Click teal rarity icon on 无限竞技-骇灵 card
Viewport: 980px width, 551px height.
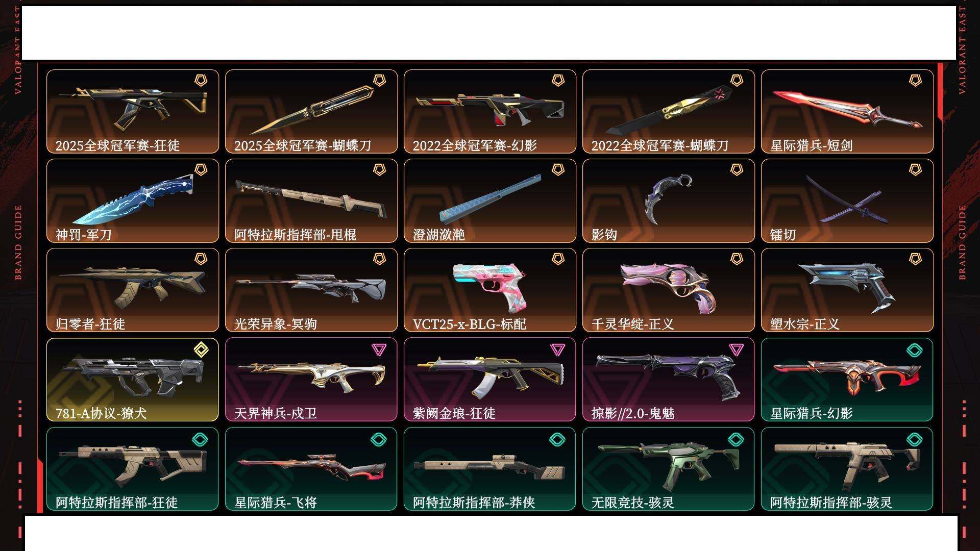pos(736,439)
